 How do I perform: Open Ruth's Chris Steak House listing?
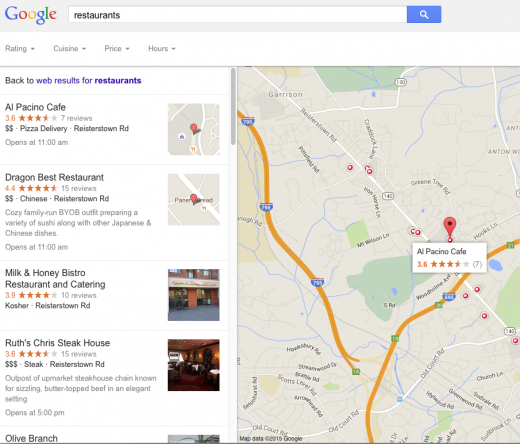[57, 343]
